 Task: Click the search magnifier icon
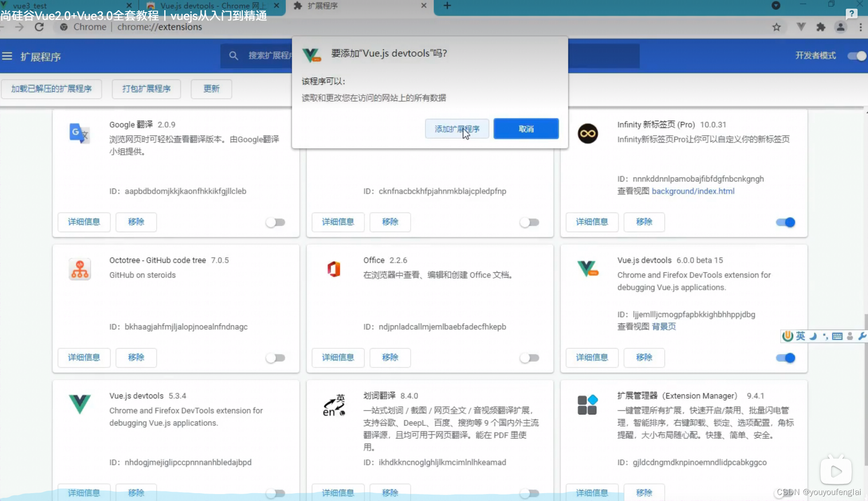click(234, 56)
